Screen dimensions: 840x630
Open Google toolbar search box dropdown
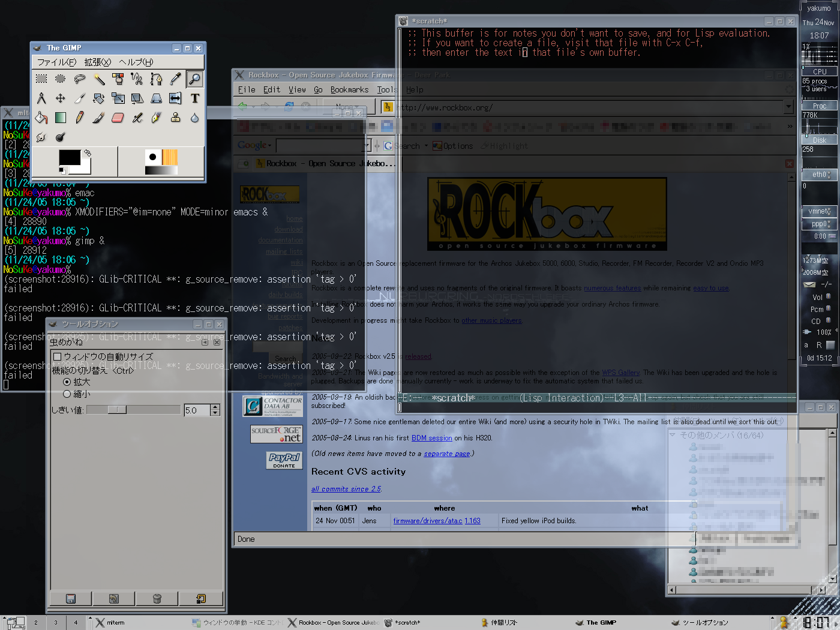point(368,146)
